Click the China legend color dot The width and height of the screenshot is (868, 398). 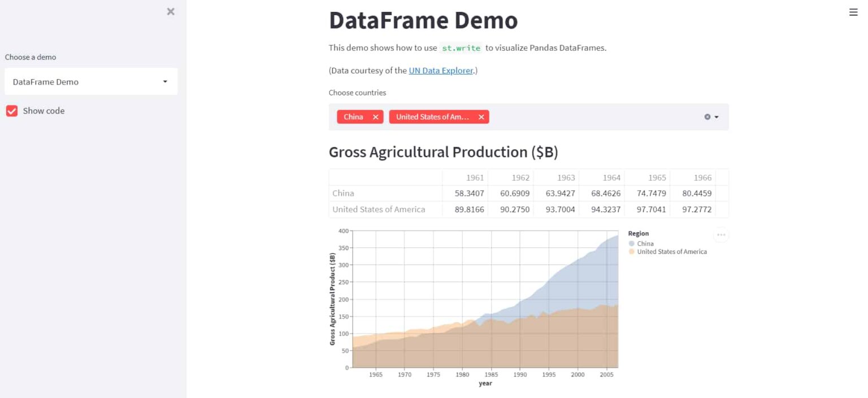tap(631, 244)
